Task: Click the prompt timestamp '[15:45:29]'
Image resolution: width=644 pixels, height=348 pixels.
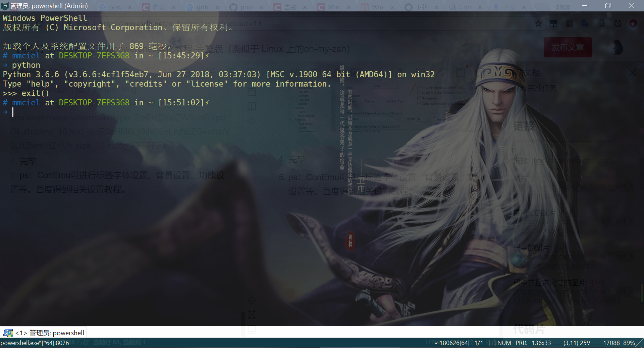Action: click(181, 56)
